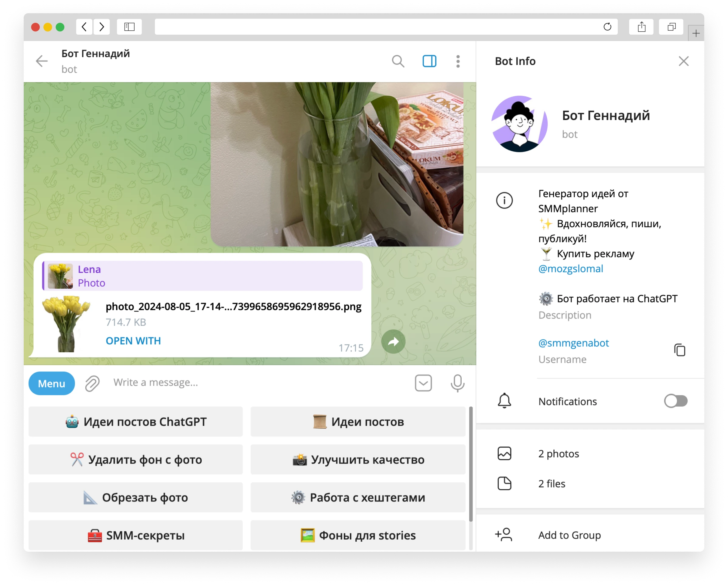728x586 pixels.
Task: View shared 2 files in Bot Info
Action: pyautogui.click(x=552, y=483)
